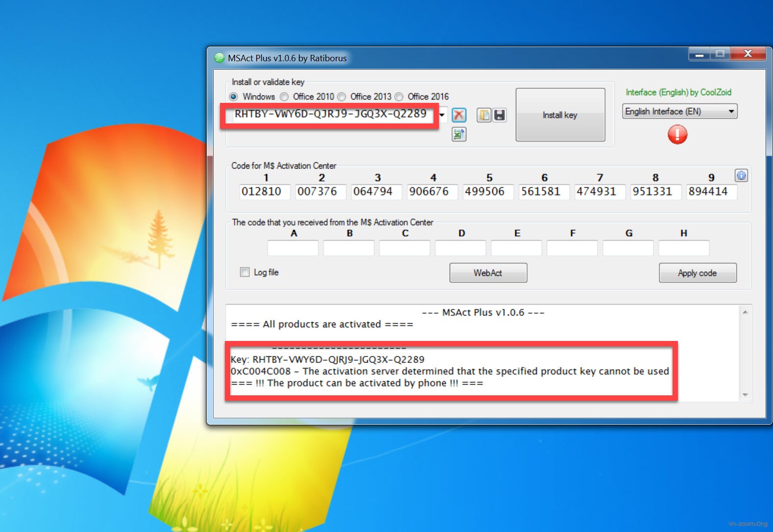Image resolution: width=773 pixels, height=532 pixels.
Task: Select the Office 2013 radio button
Action: 341,97
